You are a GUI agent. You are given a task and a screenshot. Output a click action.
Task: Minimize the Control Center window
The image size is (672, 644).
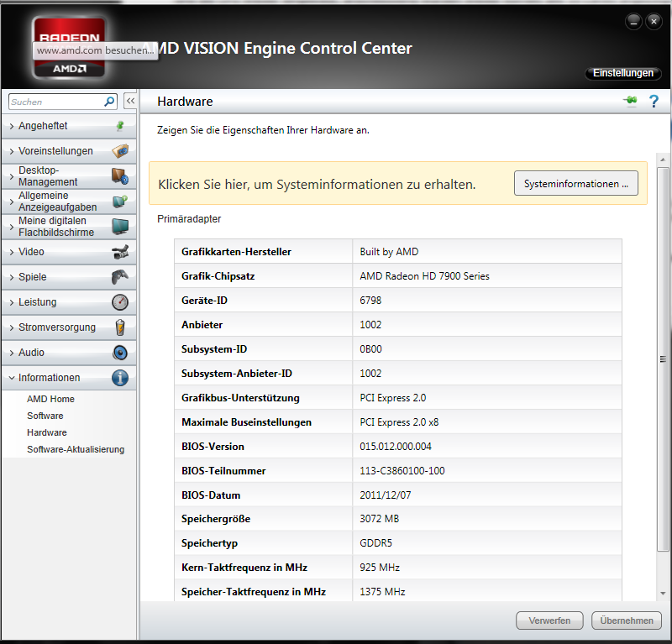point(633,22)
